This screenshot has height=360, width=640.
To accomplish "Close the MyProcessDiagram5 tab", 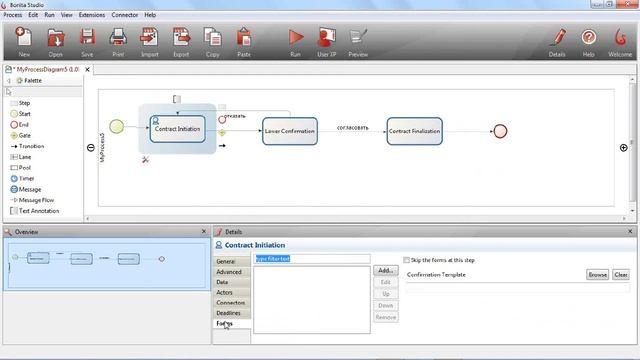I will coord(87,70).
